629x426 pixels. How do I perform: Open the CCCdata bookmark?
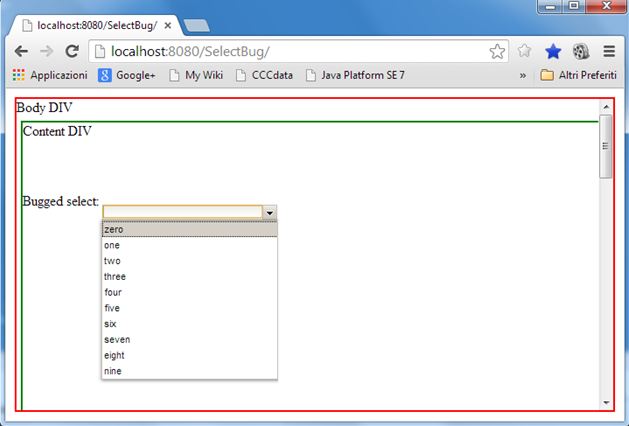pyautogui.click(x=264, y=75)
